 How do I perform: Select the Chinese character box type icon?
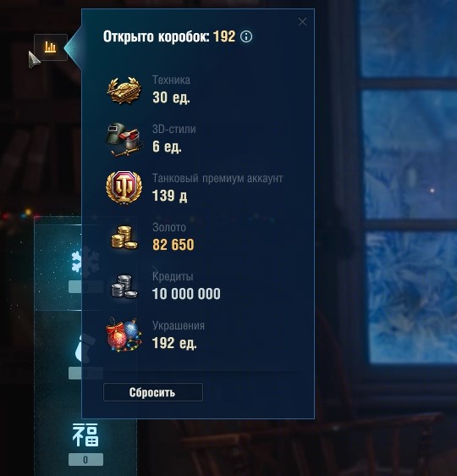tap(85, 435)
